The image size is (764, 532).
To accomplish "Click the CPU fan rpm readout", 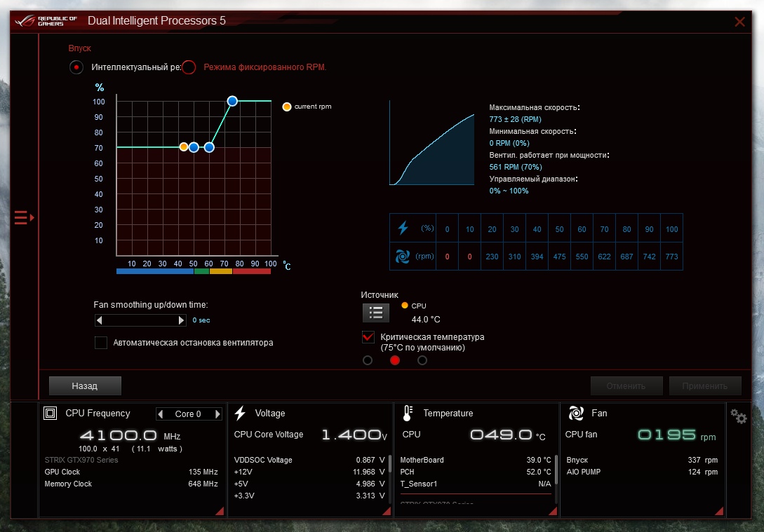I will click(x=676, y=435).
